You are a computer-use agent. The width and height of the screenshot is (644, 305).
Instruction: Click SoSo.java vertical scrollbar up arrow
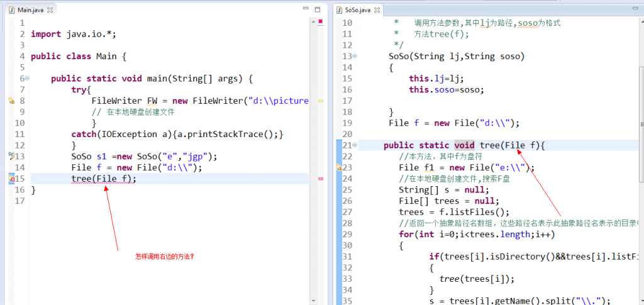click(x=641, y=22)
